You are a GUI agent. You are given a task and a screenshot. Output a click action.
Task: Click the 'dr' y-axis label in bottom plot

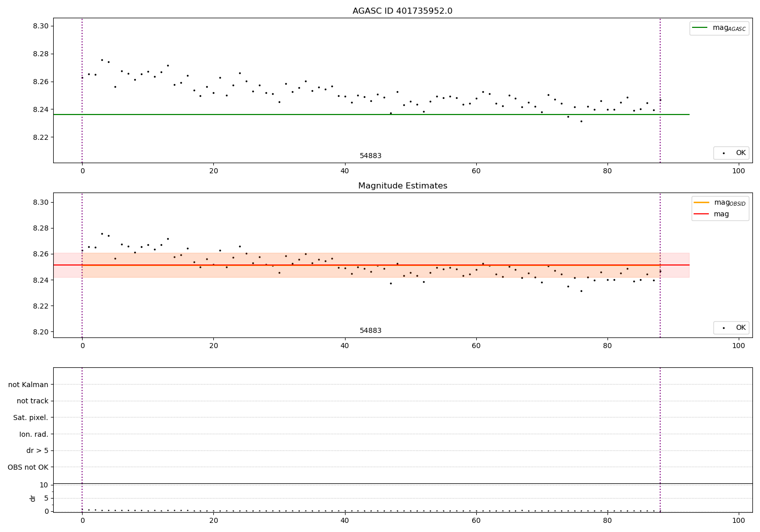33,498
